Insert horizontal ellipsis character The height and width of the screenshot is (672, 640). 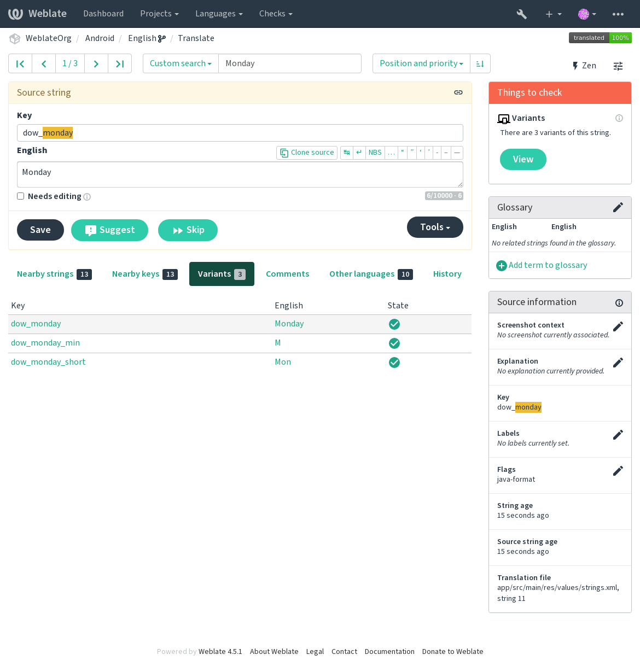point(391,153)
